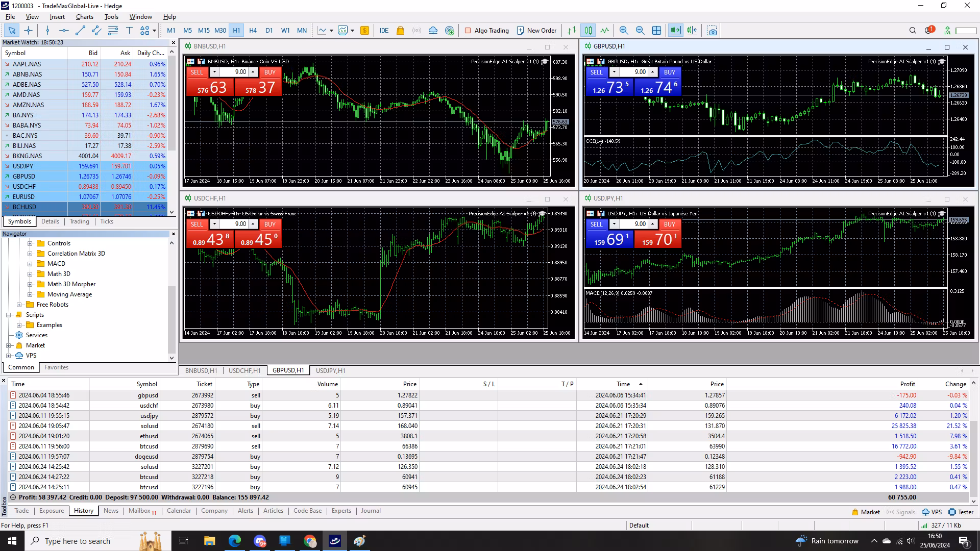Open Chrome from the Windows taskbar

pyautogui.click(x=310, y=541)
